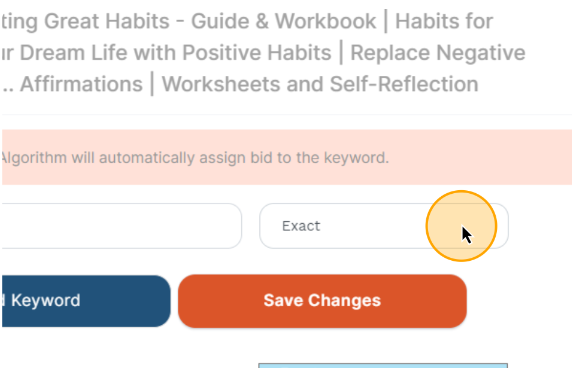572x368 pixels.
Task: Click the word 'Algorithm' in the pink banner
Action: (34, 158)
